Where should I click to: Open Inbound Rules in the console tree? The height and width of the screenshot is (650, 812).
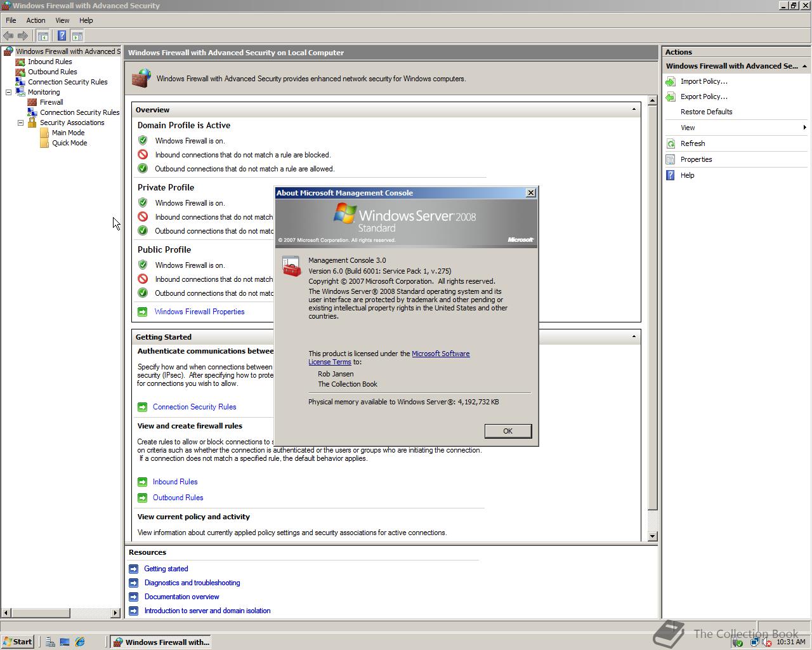coord(49,62)
